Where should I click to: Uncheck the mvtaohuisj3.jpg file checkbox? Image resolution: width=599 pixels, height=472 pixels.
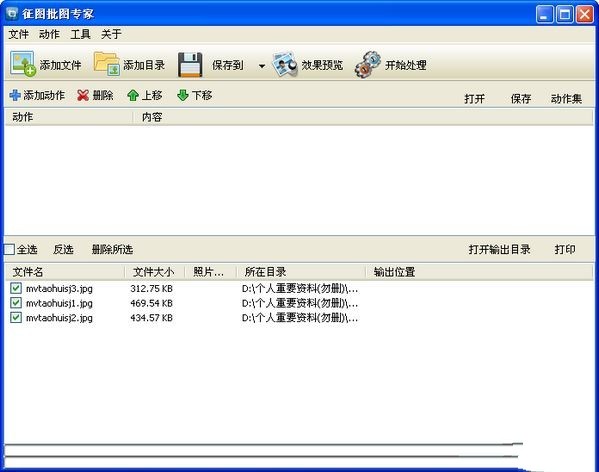point(16,288)
